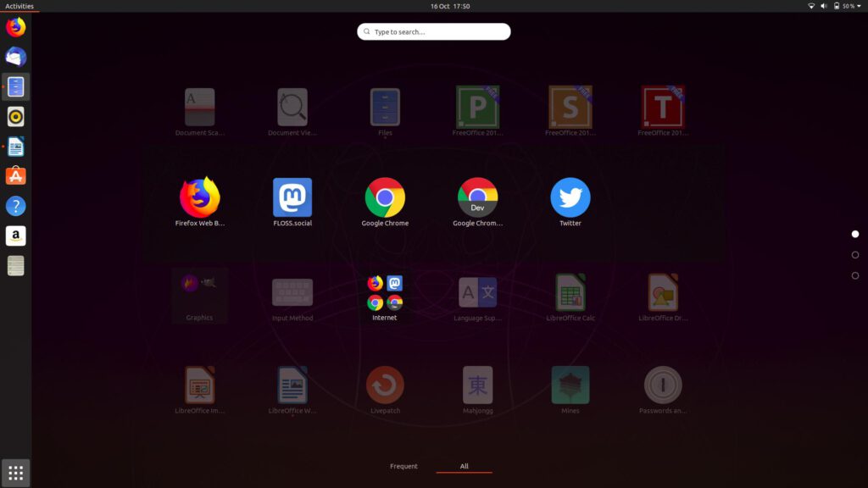
Task: Click the Type to search field
Action: [x=433, y=31]
